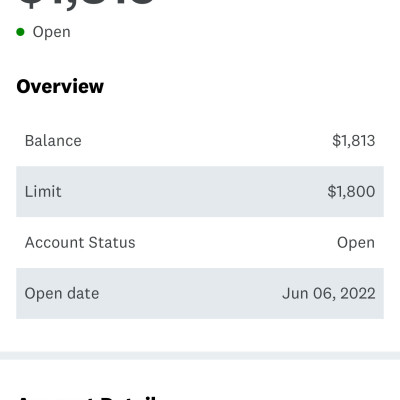The height and width of the screenshot is (400, 400).
Task: Select the Open status label near top
Action: coord(52,32)
